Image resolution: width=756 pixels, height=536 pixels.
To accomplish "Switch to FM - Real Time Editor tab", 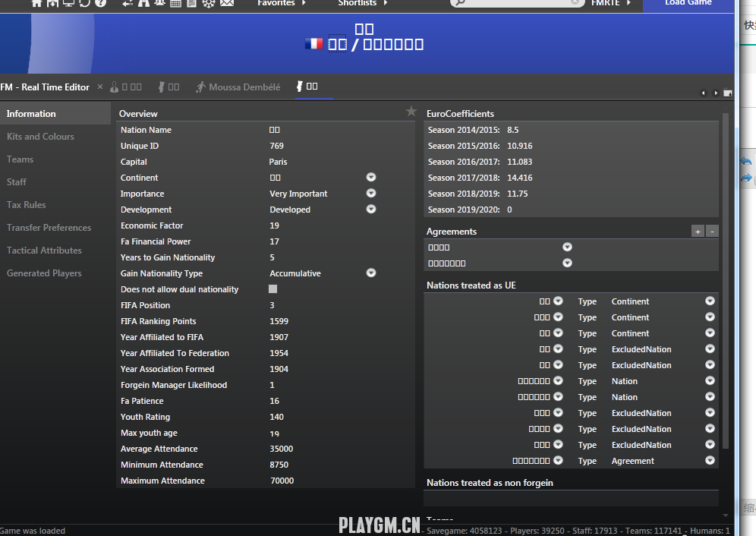I will coord(45,87).
